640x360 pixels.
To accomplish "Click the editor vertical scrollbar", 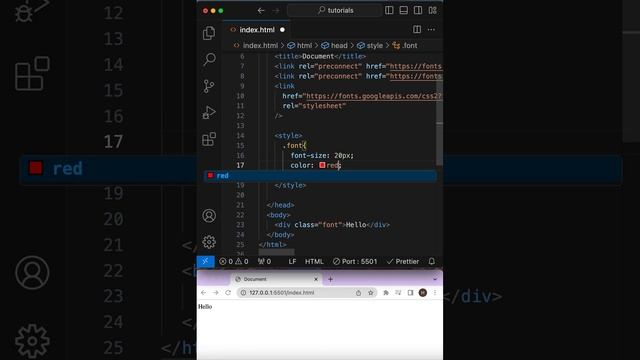I will click(x=440, y=122).
